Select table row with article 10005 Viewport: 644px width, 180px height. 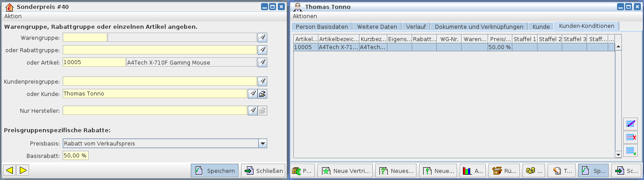[398, 47]
